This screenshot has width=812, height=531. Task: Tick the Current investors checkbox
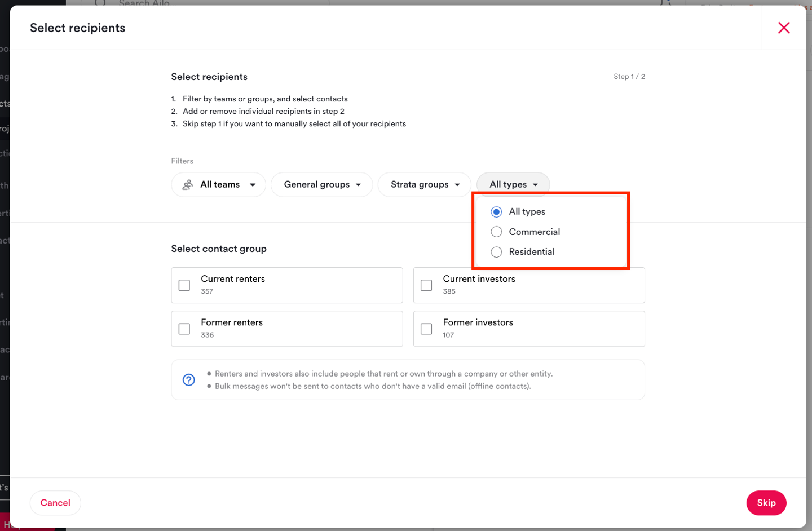(x=426, y=285)
